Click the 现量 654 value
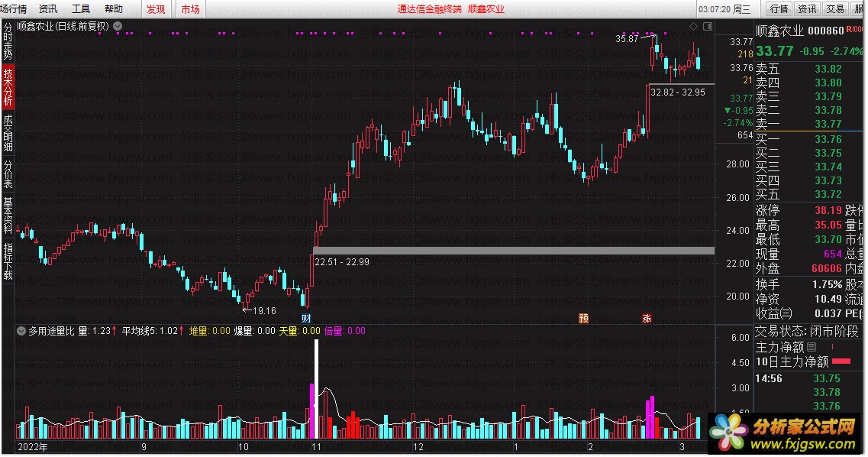 pos(833,254)
